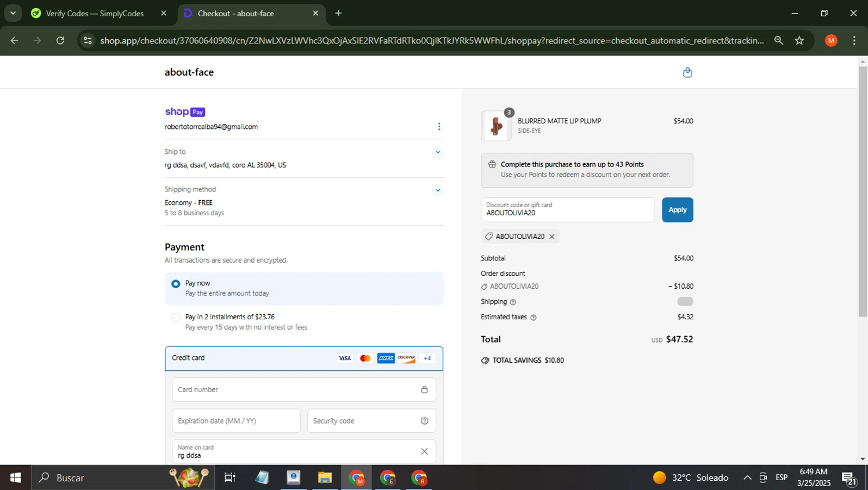The height and width of the screenshot is (490, 868).
Task: Click the security code help icon
Action: (x=424, y=421)
